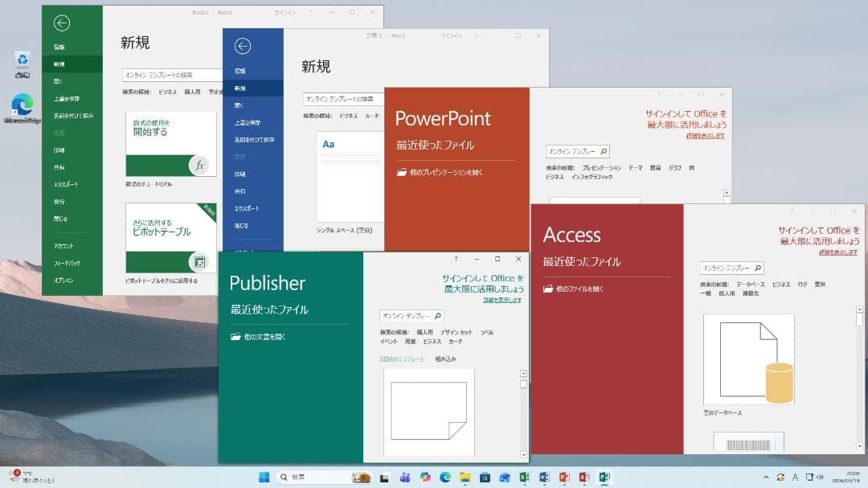Open the weather widget on the taskbar
868x488 pixels.
pos(32,478)
